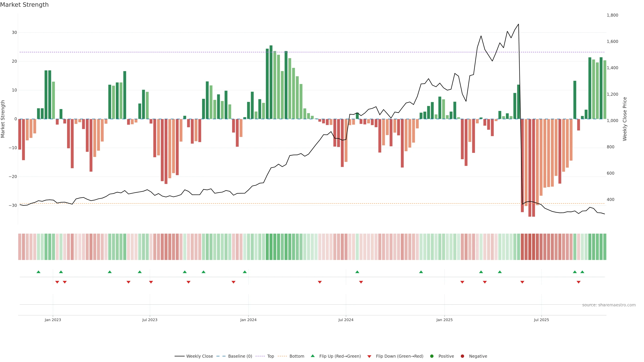Image resolution: width=644 pixels, height=362 pixels.
Task: Click Flip Up green triangle legend icon
Action: click(312, 356)
